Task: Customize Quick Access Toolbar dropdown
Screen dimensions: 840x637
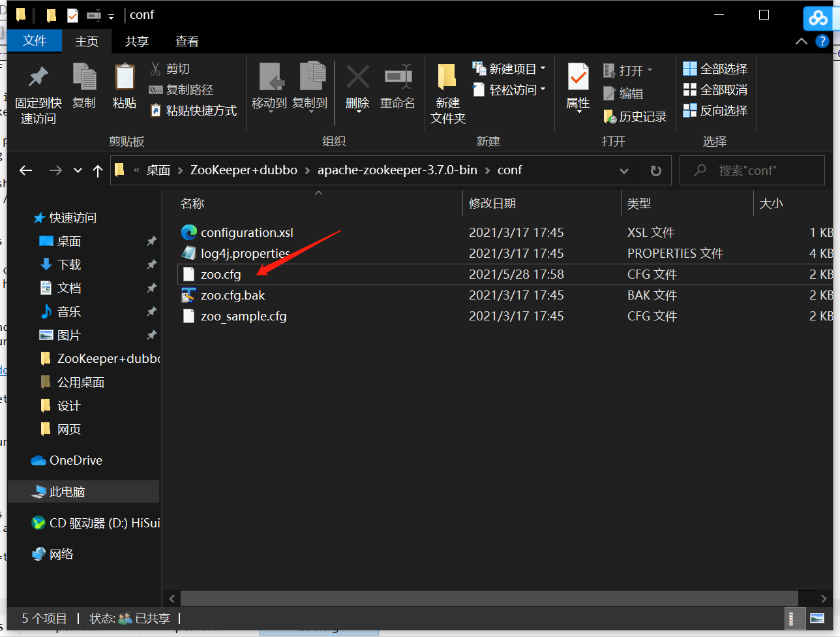Action: [x=112, y=16]
